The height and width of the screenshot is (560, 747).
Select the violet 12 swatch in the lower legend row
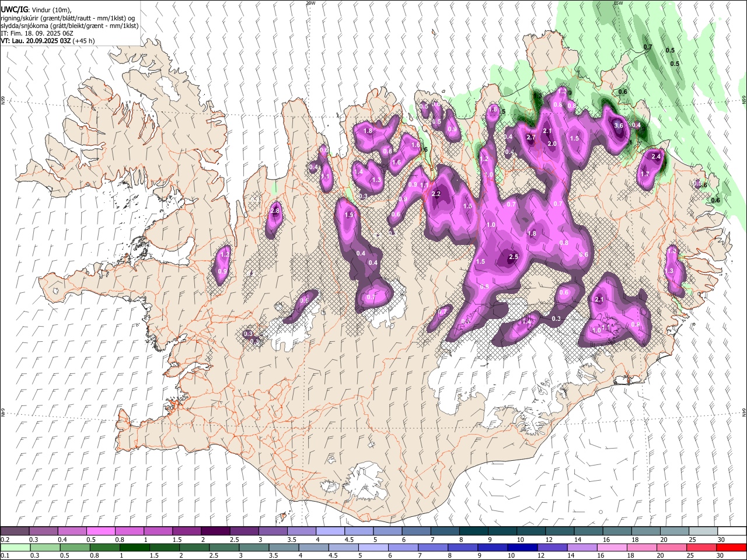click(x=551, y=547)
